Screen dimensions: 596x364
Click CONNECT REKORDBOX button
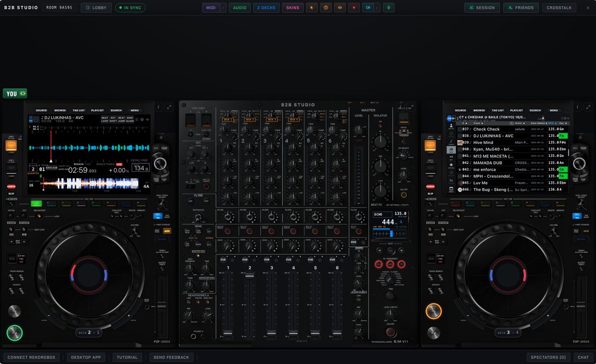pyautogui.click(x=32, y=357)
